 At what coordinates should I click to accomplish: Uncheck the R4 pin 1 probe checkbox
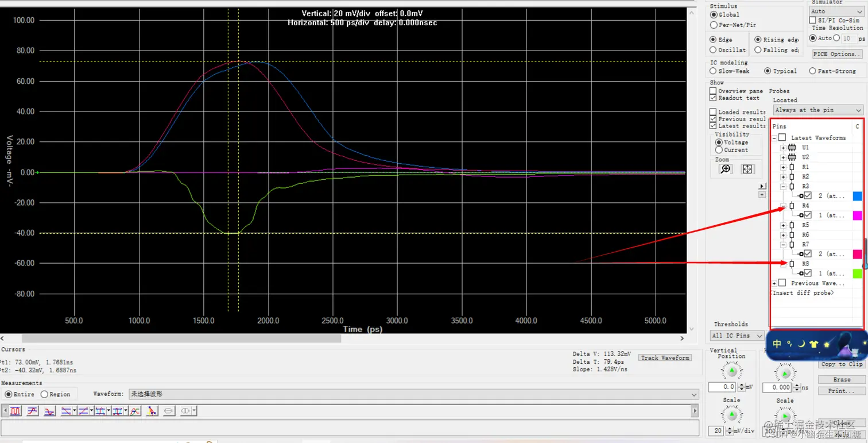[808, 215]
